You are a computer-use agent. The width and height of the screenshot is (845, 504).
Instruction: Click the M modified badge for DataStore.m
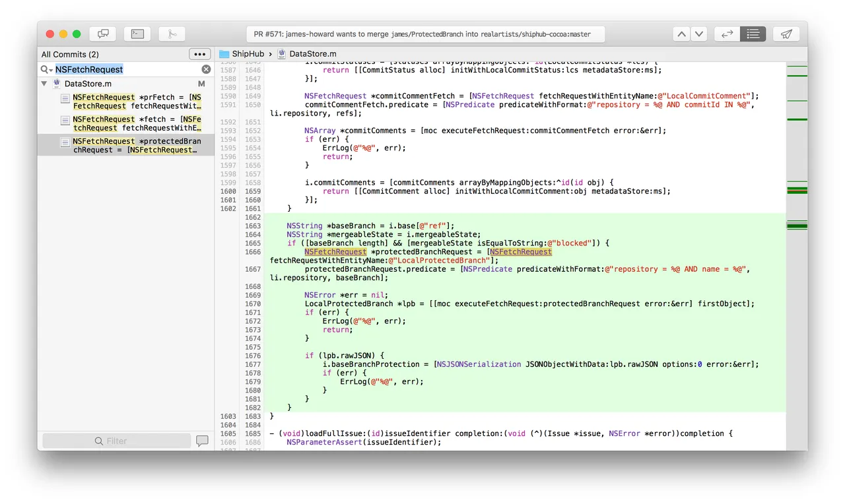pos(202,84)
